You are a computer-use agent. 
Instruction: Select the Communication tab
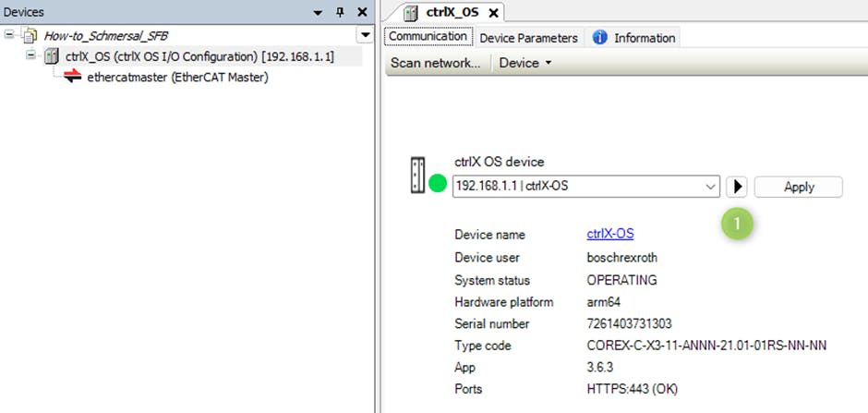[428, 37]
